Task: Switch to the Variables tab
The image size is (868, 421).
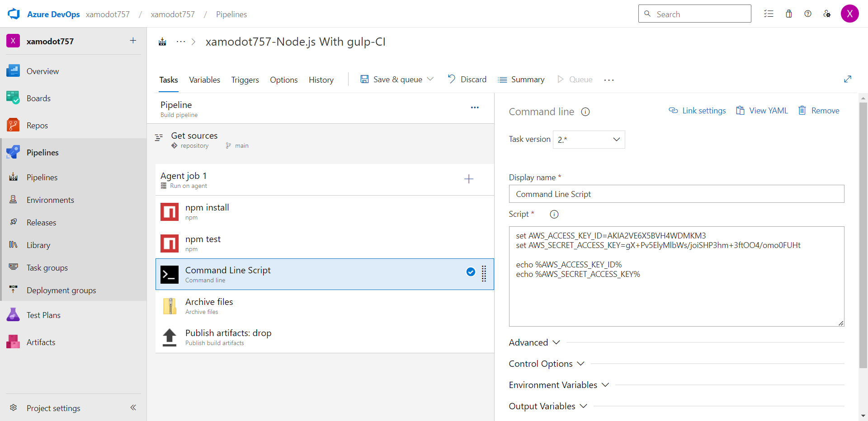Action: point(204,80)
